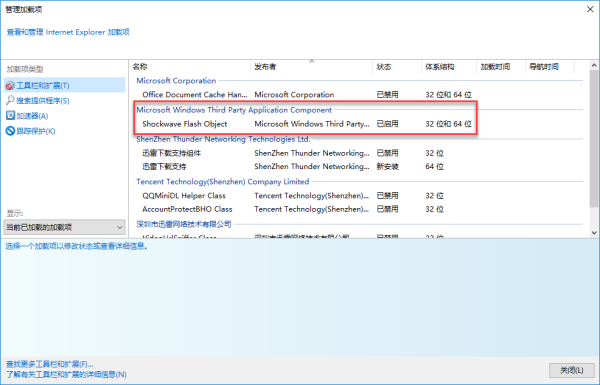Close the 管理加载项 dialog window

(590, 9)
